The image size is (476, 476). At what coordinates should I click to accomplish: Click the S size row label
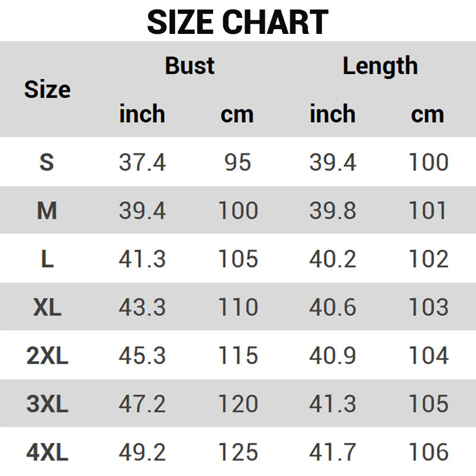coord(47,162)
